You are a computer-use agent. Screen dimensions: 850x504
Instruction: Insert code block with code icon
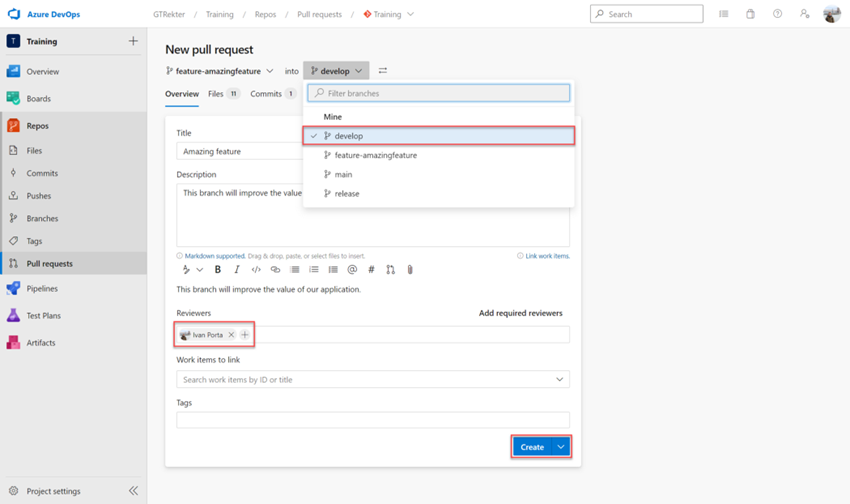tap(256, 270)
